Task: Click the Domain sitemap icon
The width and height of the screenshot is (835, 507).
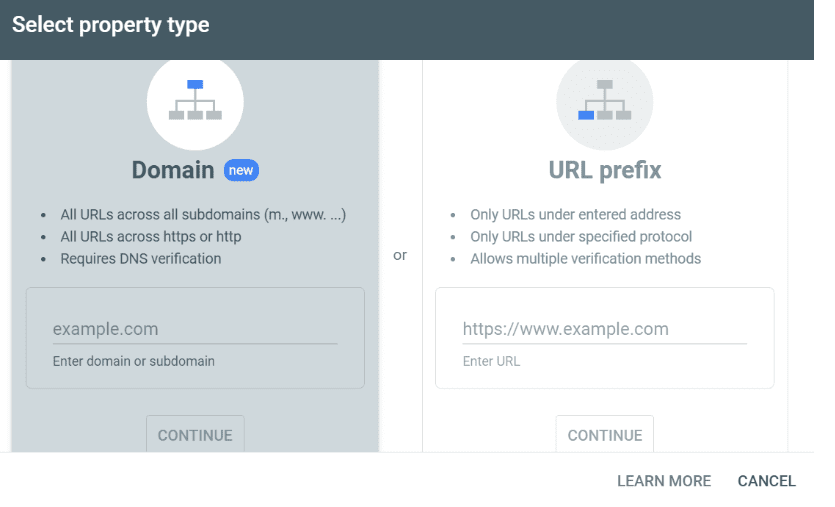Action: pos(195,101)
